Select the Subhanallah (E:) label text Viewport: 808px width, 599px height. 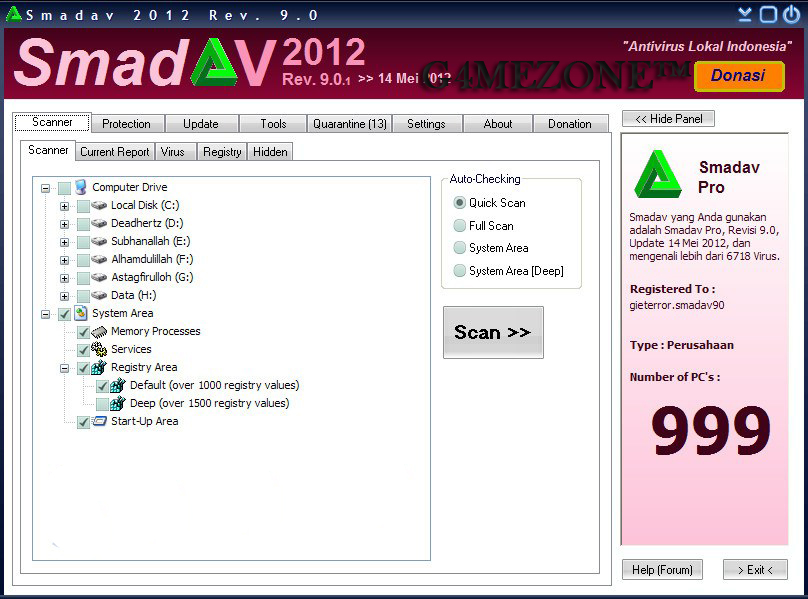[150, 241]
